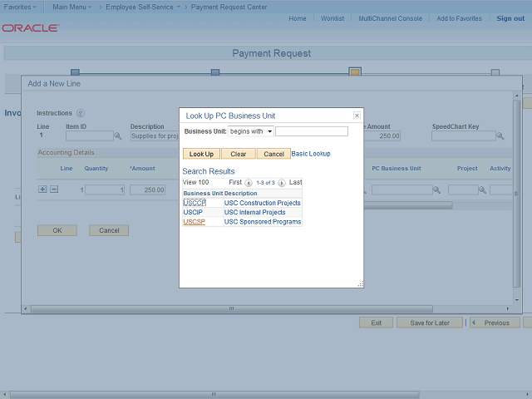532x399 pixels.
Task: Open the Main Menu dropdown
Action: (73, 7)
